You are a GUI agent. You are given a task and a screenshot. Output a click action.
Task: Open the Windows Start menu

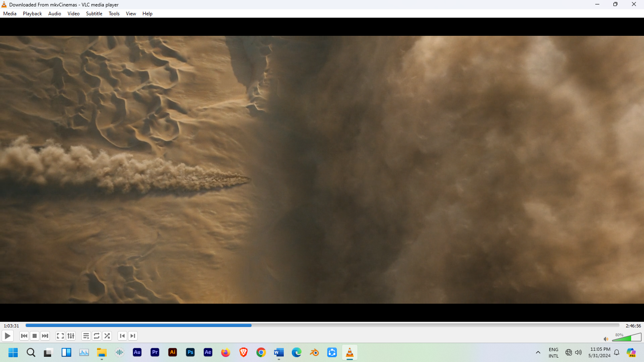point(13,352)
